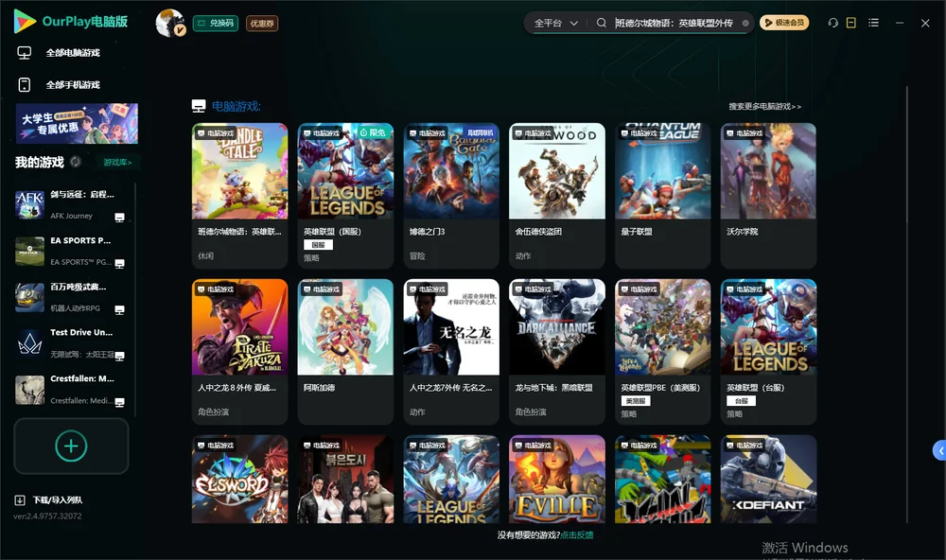Open 龙与地下城：黑暗联盟 game card

pos(557,351)
